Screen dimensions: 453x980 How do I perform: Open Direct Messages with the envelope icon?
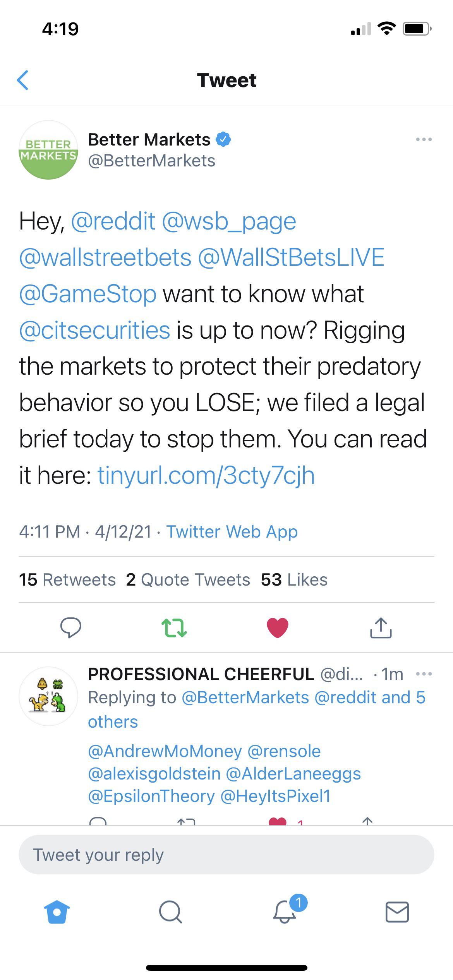point(396,912)
